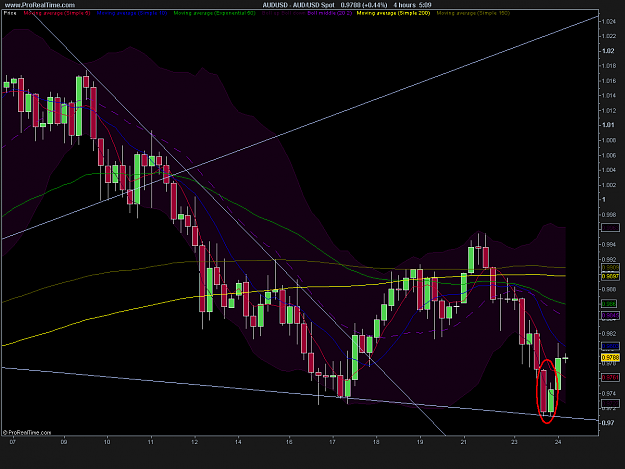625x469 pixels.
Task: Click the 0.97 price axis label
Action: (x=608, y=423)
